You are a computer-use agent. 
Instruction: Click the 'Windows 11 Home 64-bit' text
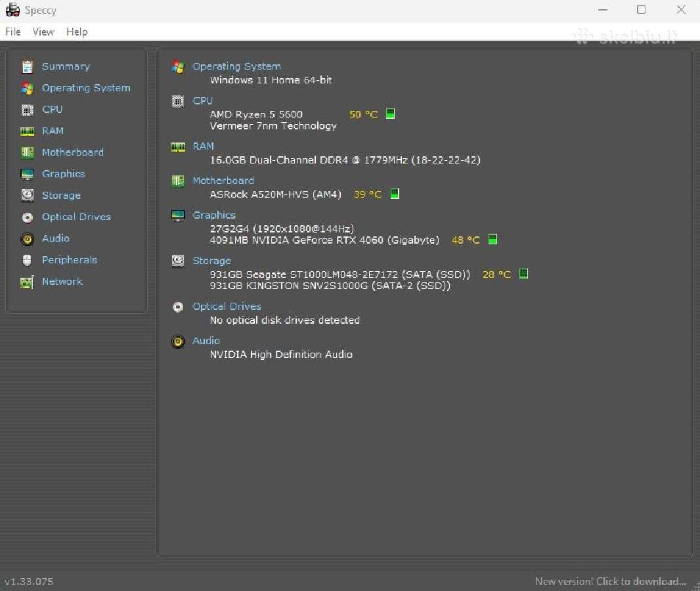click(x=271, y=80)
